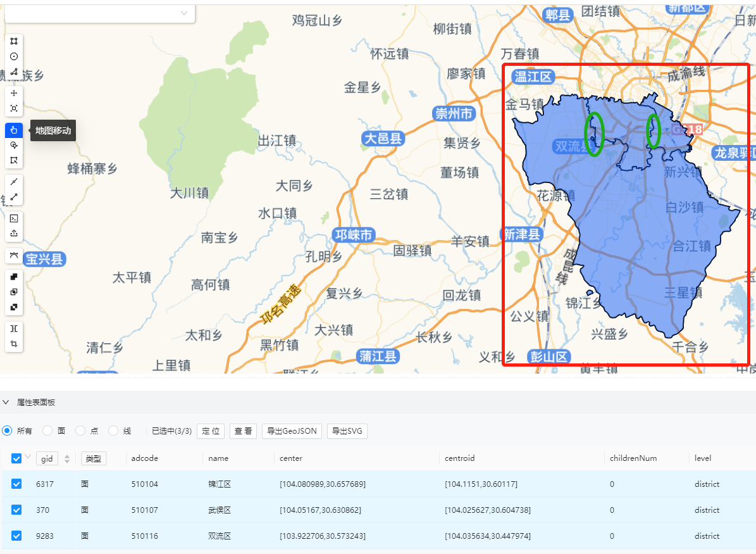
Task: Select the draw polygon tool icon
Action: (14, 41)
